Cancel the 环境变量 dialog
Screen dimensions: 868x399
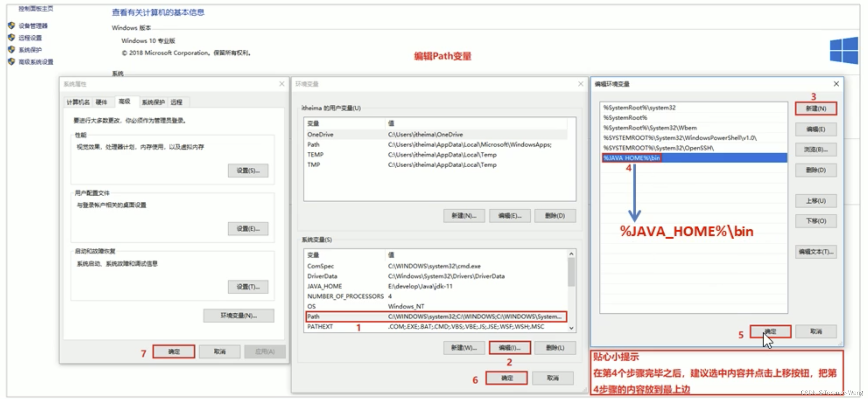pos(553,378)
